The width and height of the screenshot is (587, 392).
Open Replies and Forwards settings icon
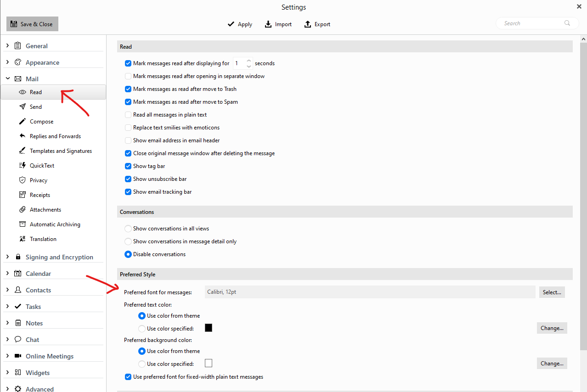point(23,136)
